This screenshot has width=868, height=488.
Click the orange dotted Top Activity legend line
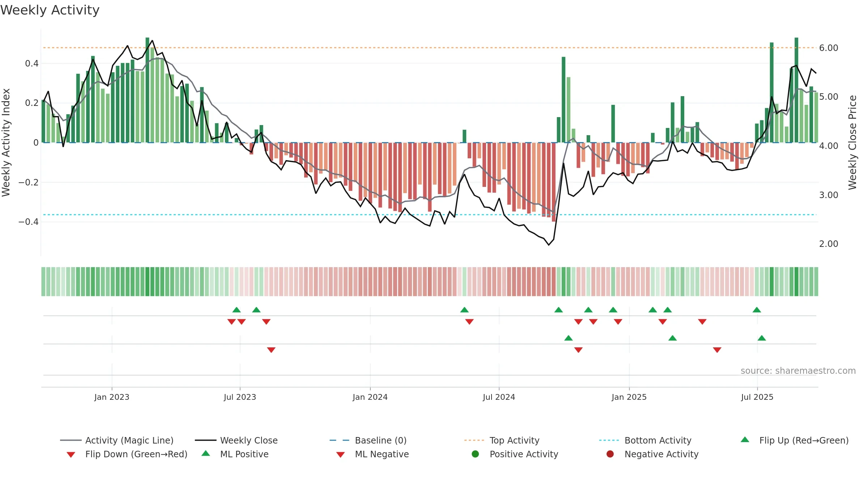[474, 440]
